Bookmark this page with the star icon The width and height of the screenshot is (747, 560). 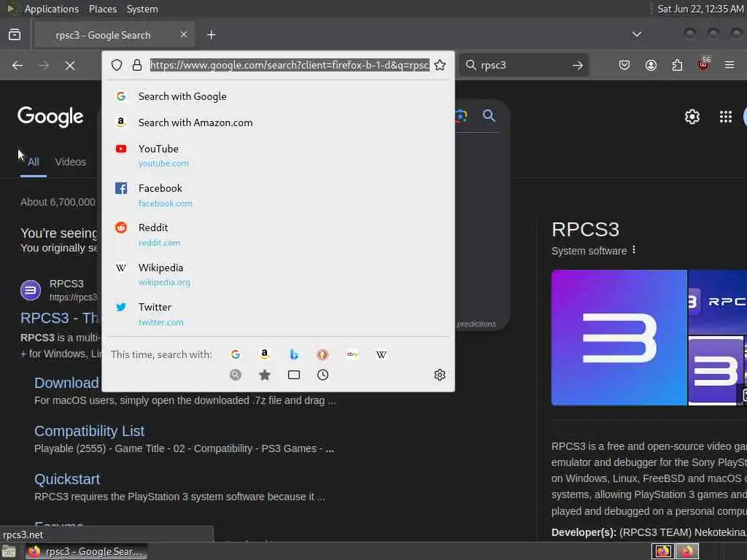coord(440,65)
